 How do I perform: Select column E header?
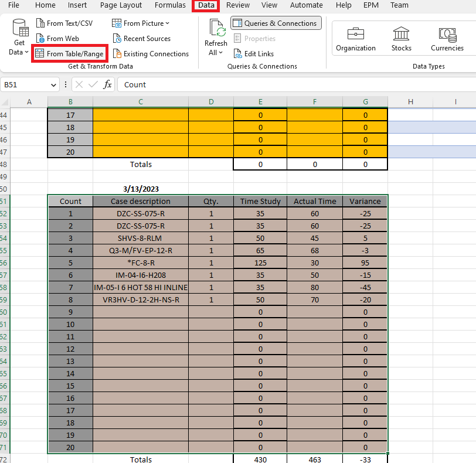[260, 101]
